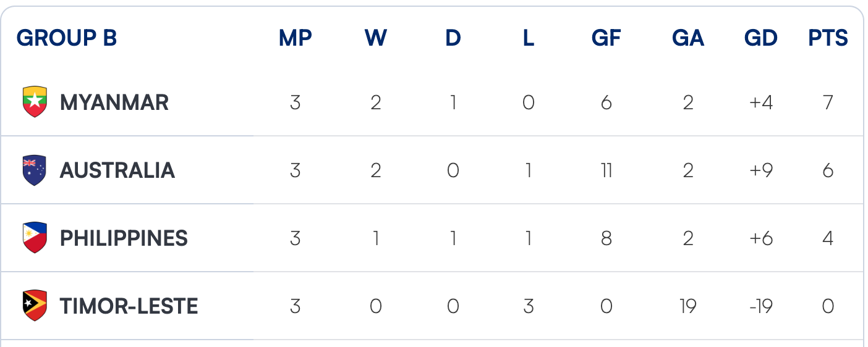This screenshot has height=347, width=868.
Task: Click the L losses column header
Action: 528,38
